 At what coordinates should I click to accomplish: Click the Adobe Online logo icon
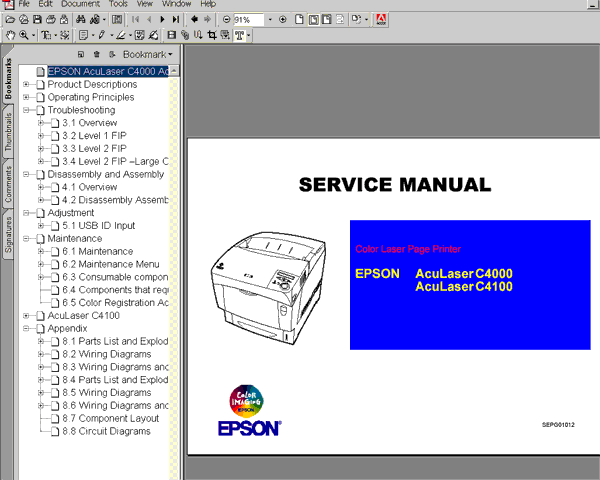(381, 20)
